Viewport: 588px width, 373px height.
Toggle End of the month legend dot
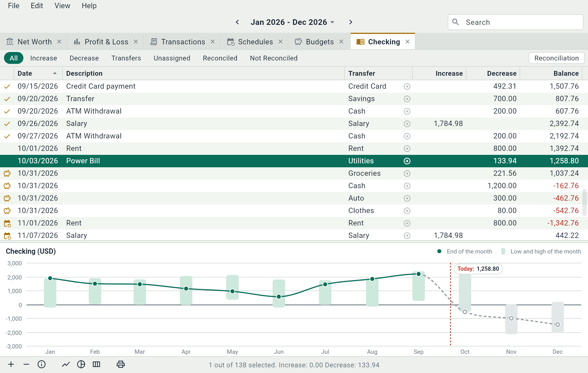pyautogui.click(x=439, y=251)
